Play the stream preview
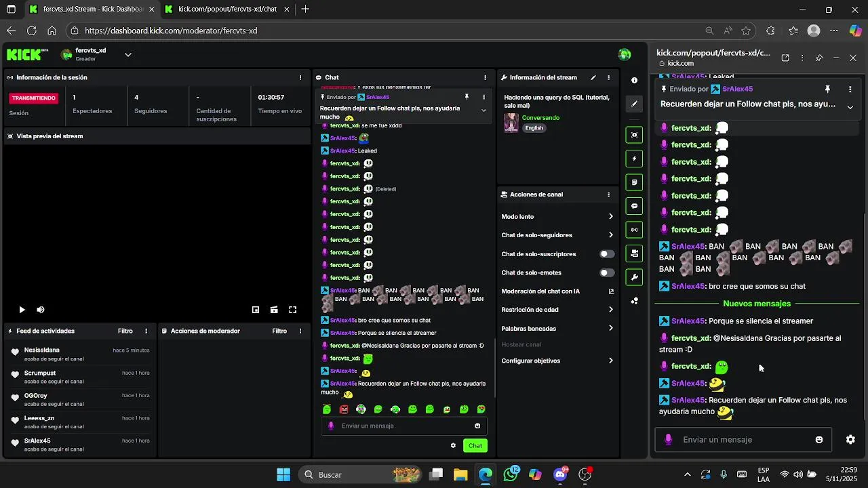The width and height of the screenshot is (868, 488). pos(22,310)
